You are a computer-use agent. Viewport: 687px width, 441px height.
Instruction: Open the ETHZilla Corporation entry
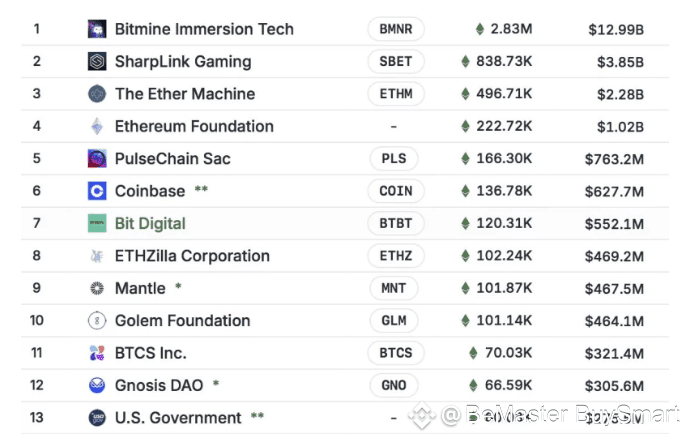tap(192, 256)
